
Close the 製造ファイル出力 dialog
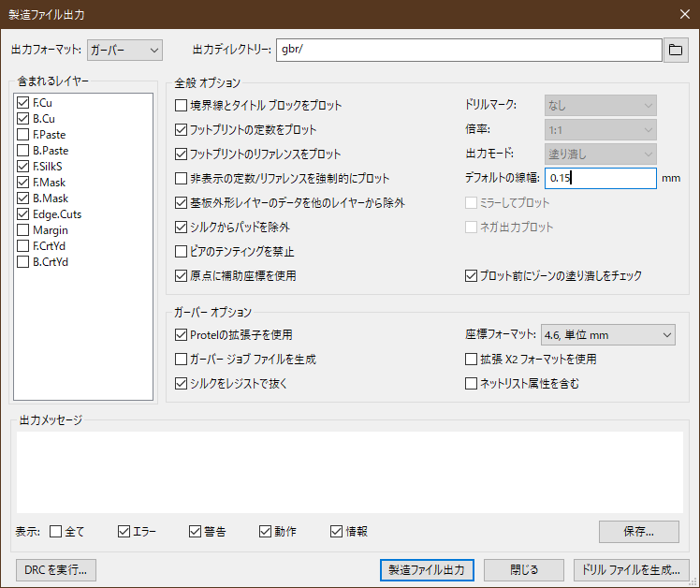pos(685,14)
